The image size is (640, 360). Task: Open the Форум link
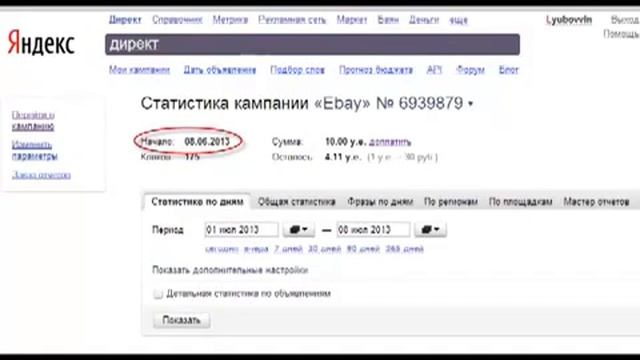coord(470,70)
